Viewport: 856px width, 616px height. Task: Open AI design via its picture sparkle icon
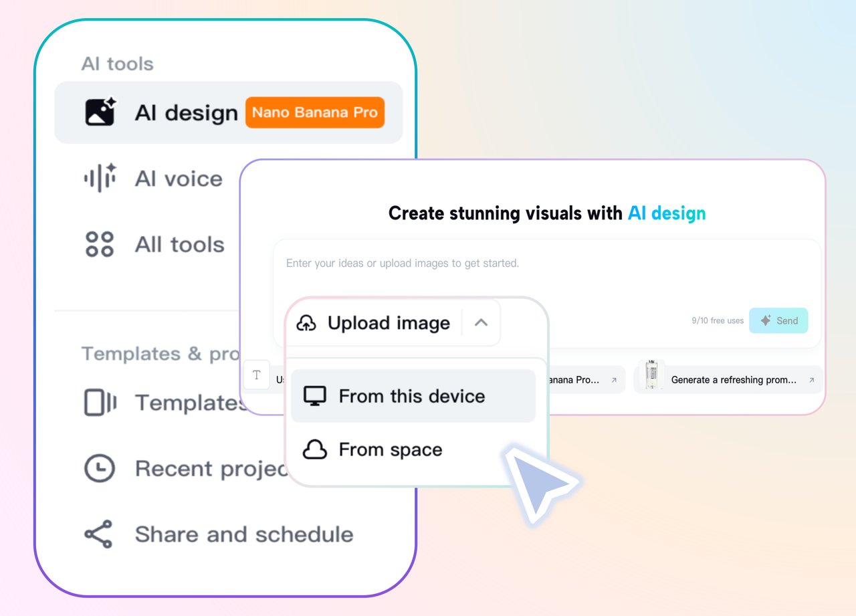100,112
